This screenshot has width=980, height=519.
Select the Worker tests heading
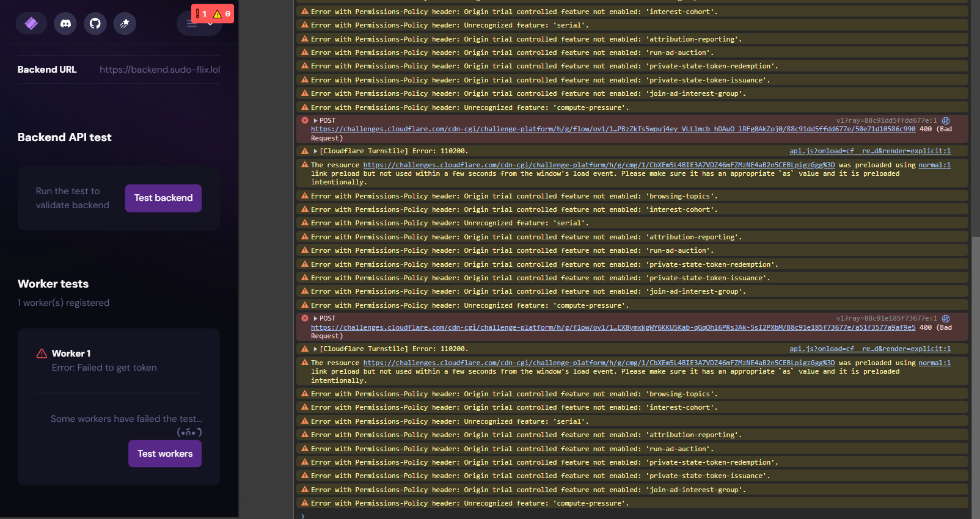(53, 284)
